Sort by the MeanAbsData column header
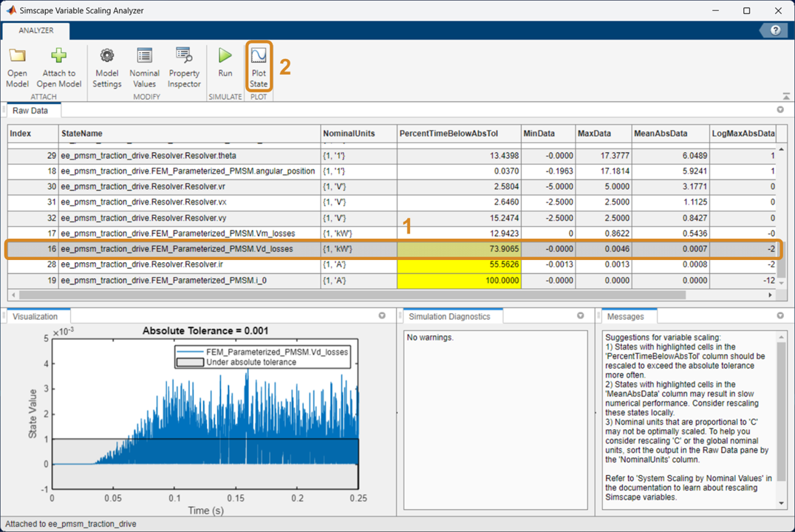Screen dimensions: 795x532 point(670,134)
